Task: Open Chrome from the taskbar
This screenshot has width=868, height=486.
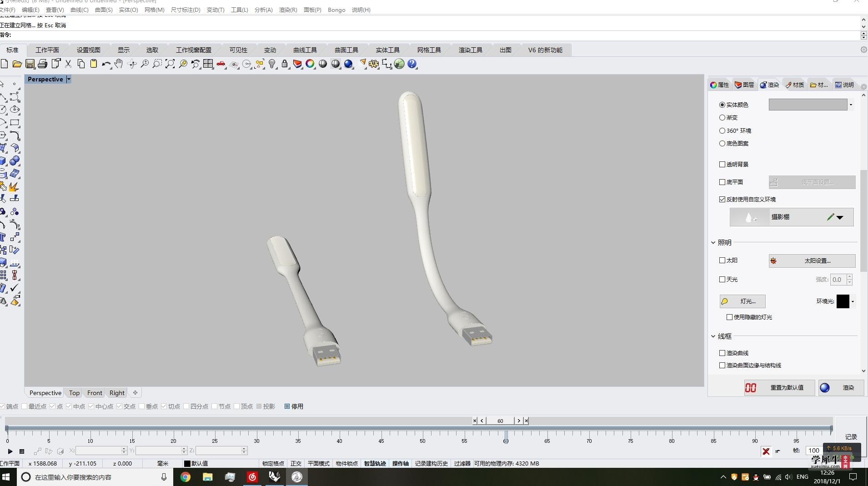Action: point(185,477)
